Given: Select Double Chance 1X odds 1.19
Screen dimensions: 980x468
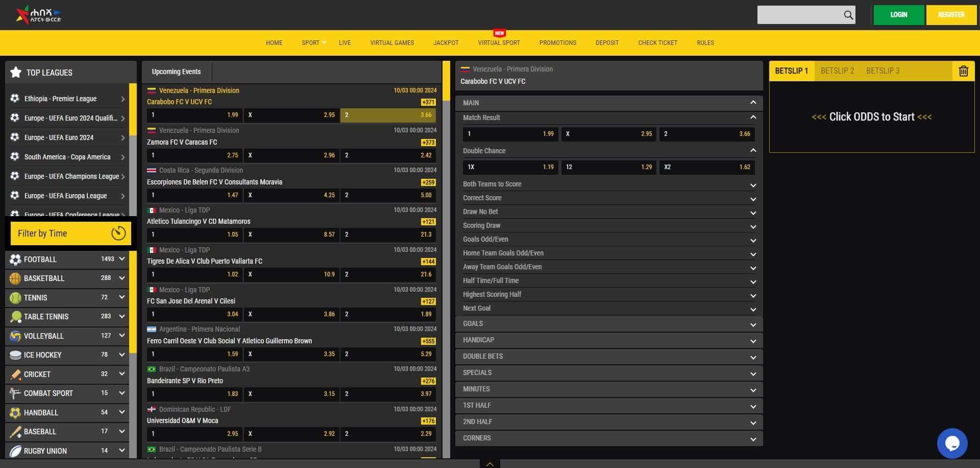Looking at the screenshot, I should point(510,167).
